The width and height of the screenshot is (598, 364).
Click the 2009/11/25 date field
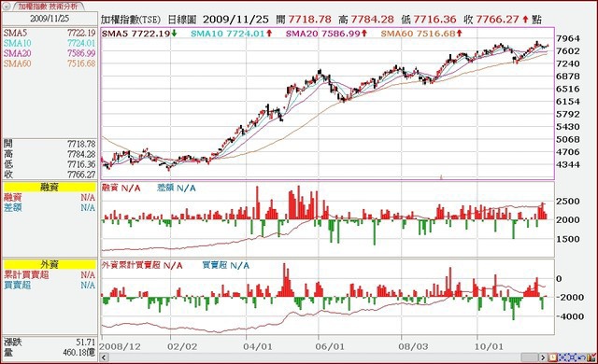pyautogui.click(x=50, y=19)
